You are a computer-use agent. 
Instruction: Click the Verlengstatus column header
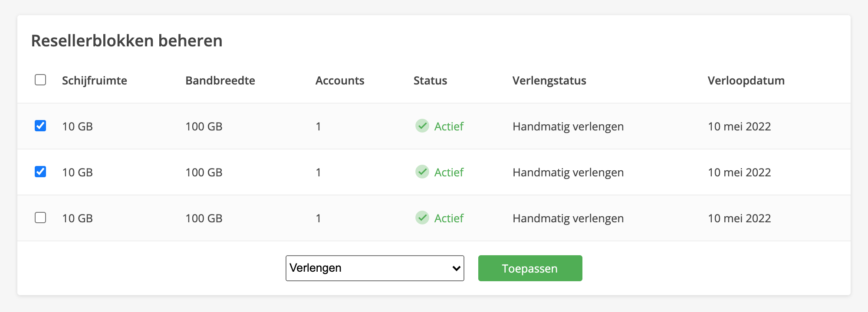click(549, 80)
